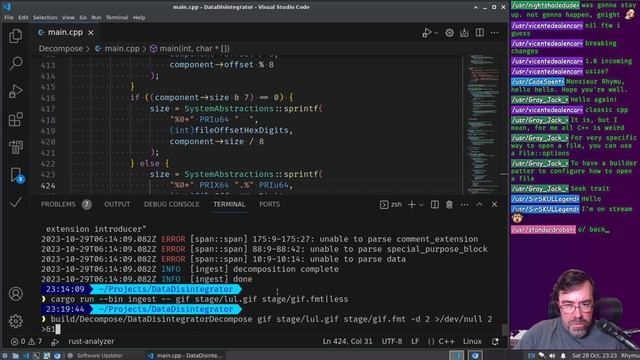Image resolution: width=640 pixels, height=360 pixels.
Task: Click the system clock Sat 28 Oct
Action: (595, 356)
